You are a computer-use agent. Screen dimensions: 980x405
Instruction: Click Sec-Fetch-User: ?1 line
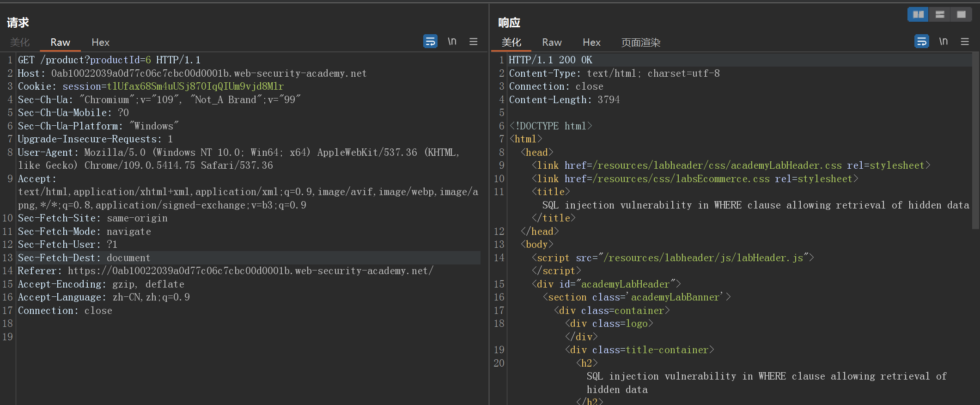(67, 245)
